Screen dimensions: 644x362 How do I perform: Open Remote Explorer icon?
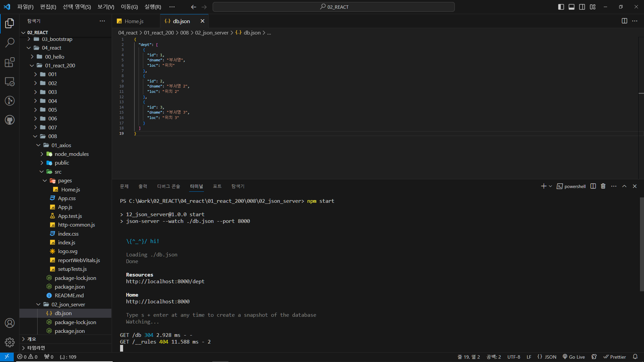point(10,82)
